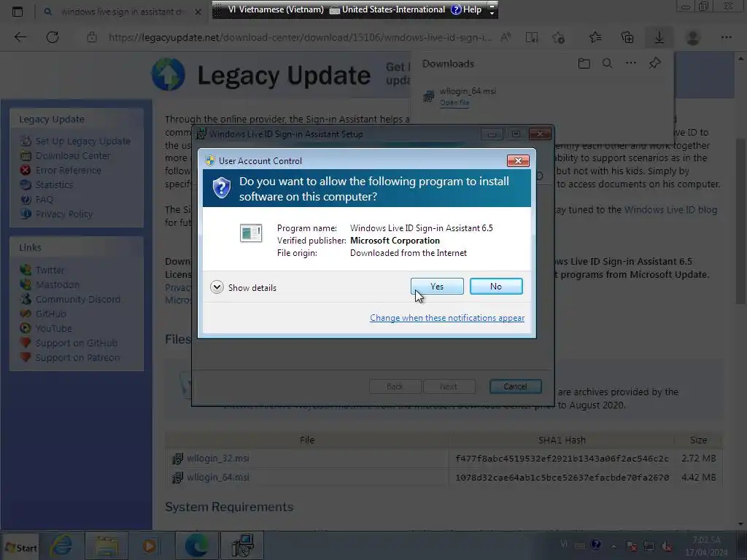The image size is (747, 560).
Task: Expand Show details chevron in UAC dialog
Action: pos(217,287)
